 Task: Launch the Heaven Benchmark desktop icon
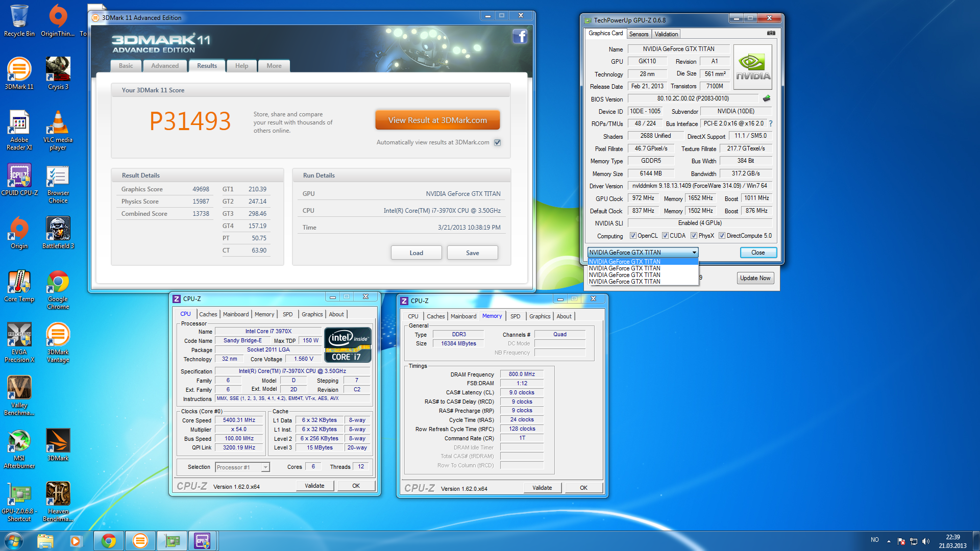click(x=58, y=502)
